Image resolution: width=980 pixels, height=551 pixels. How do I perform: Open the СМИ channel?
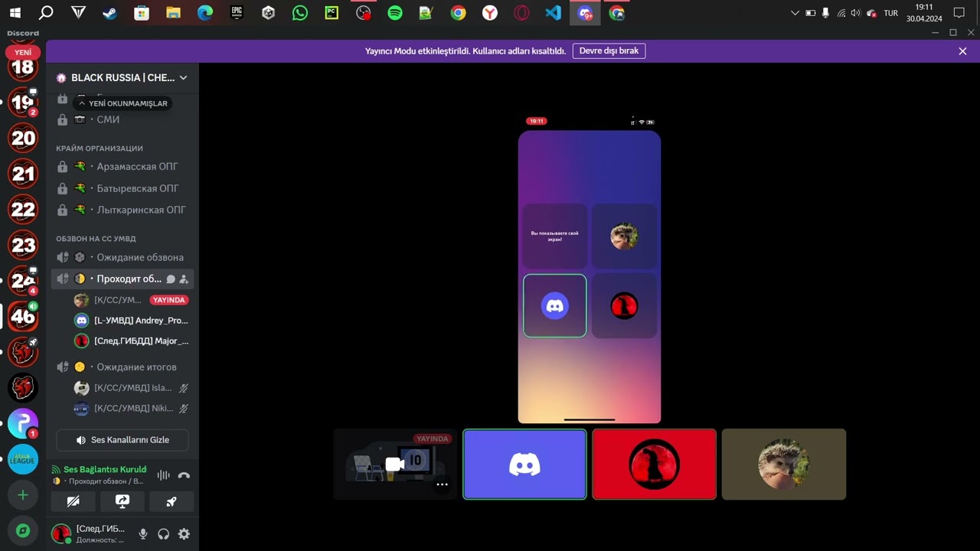point(122,119)
